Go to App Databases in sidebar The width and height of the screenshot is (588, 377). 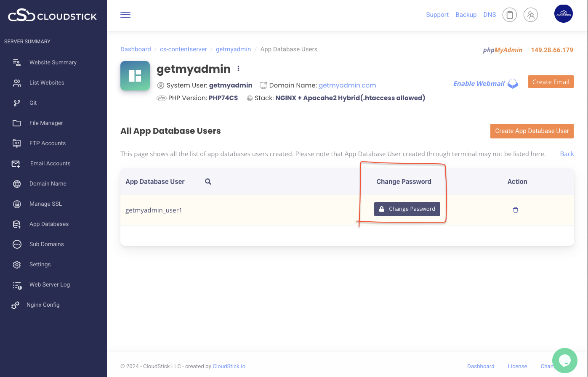click(x=49, y=224)
